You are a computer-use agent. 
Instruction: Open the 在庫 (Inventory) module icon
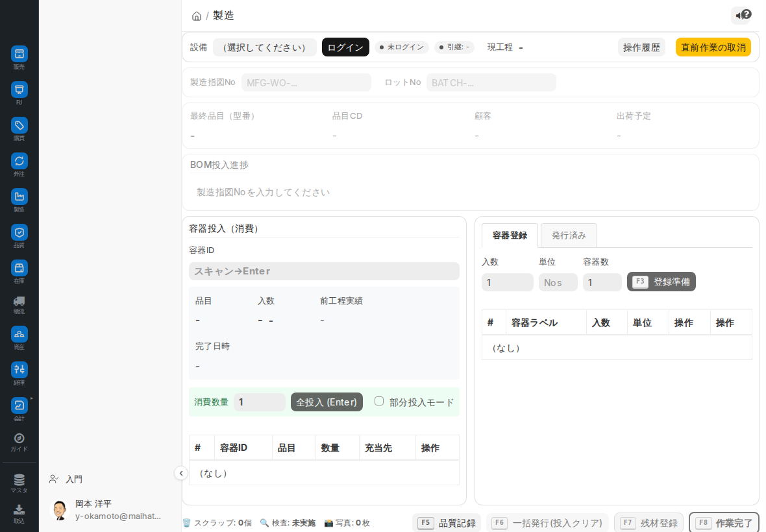19,268
